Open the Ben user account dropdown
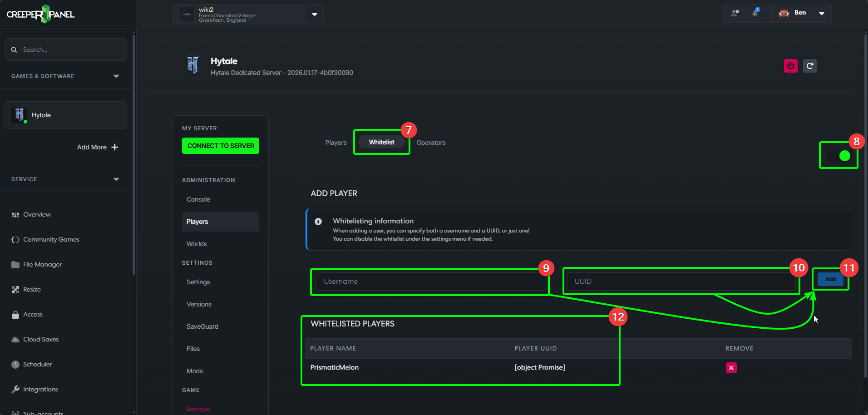The height and width of the screenshot is (415, 868). pos(821,13)
